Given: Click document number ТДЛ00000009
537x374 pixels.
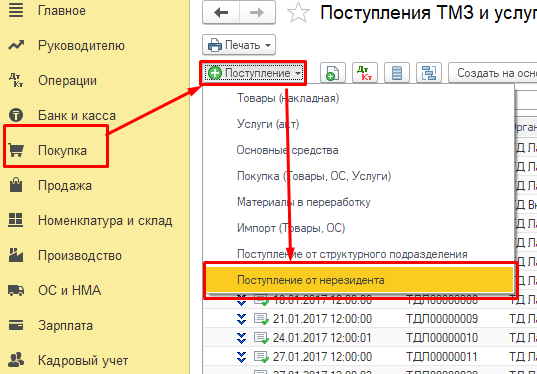Looking at the screenshot, I should [x=442, y=319].
